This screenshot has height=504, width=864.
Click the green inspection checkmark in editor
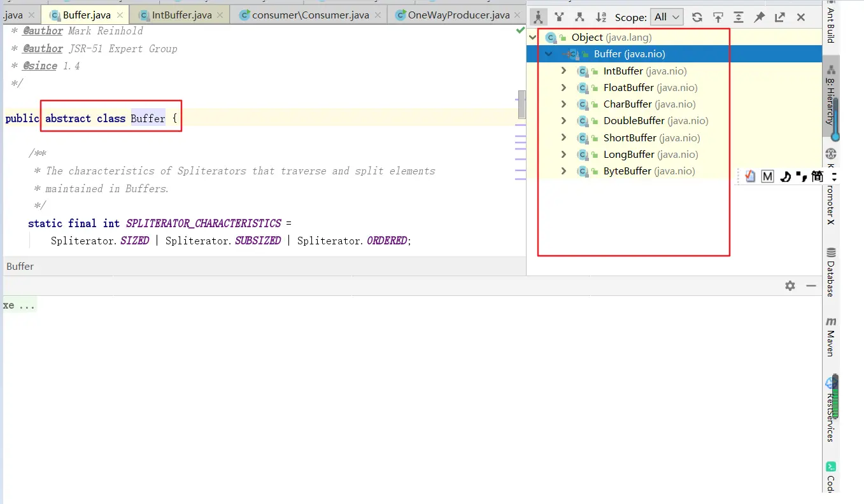(520, 30)
